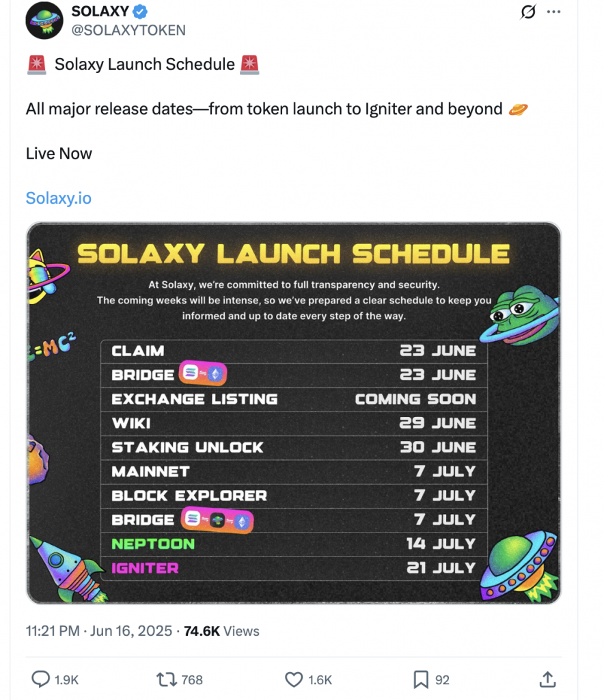The image size is (604, 700).
Task: Open SOLAXY's profile via the avatar
Action: tap(44, 21)
